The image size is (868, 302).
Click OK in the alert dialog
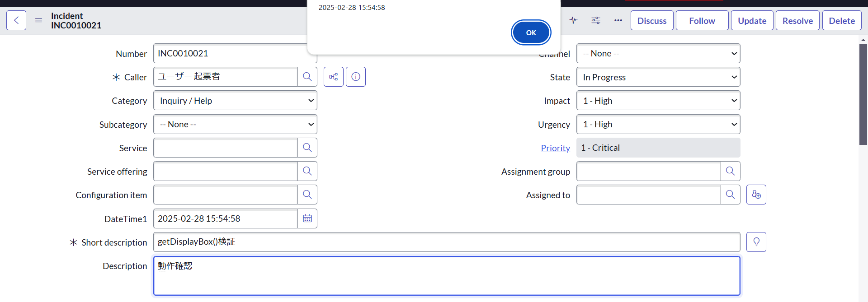tap(531, 33)
